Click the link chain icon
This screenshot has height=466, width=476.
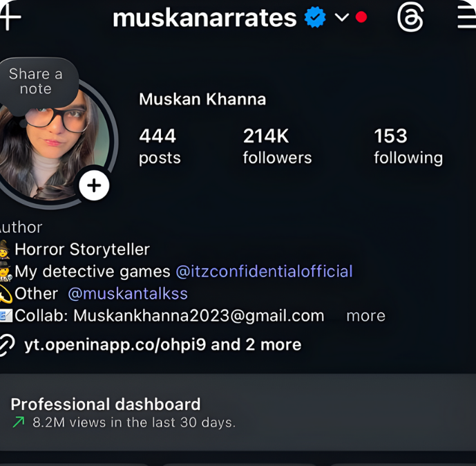click(x=7, y=345)
